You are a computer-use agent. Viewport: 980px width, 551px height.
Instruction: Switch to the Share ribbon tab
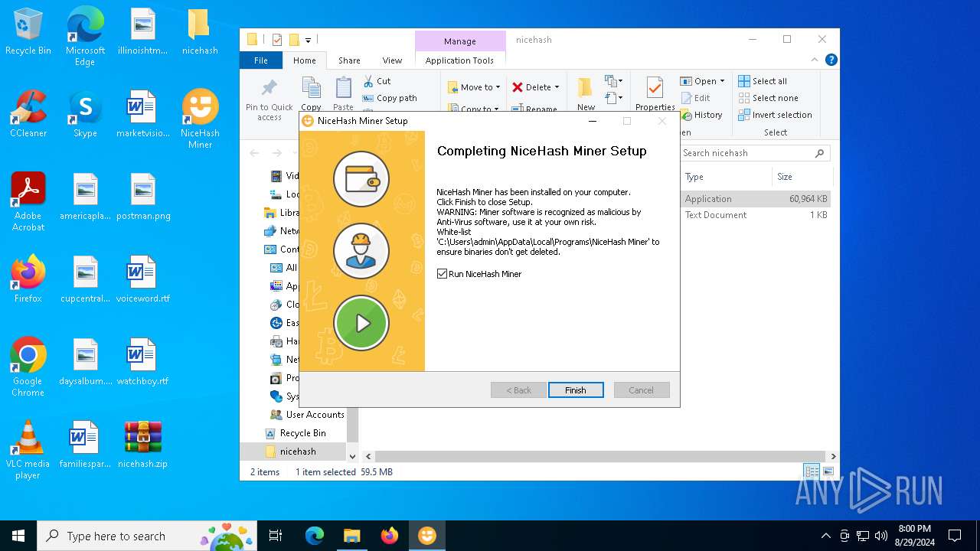coord(349,60)
